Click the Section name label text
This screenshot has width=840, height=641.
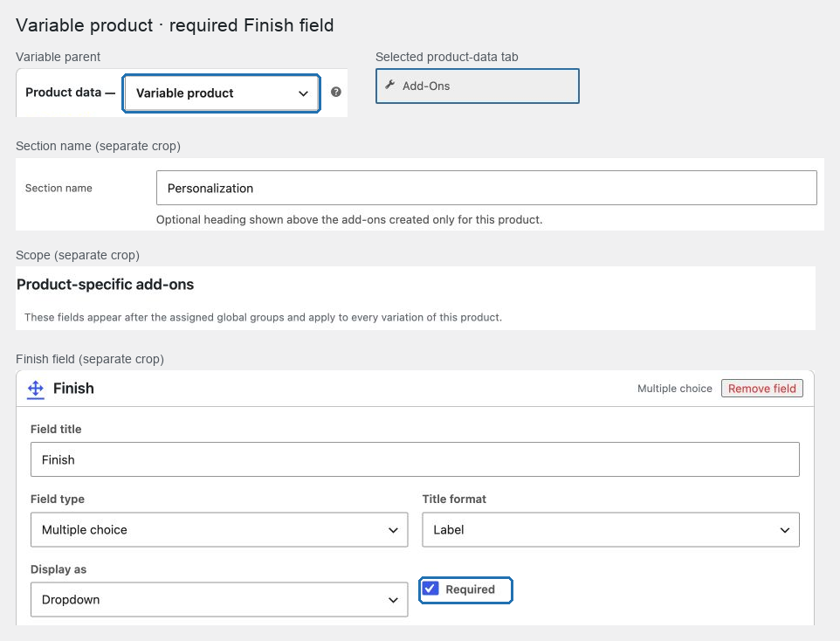[59, 188]
